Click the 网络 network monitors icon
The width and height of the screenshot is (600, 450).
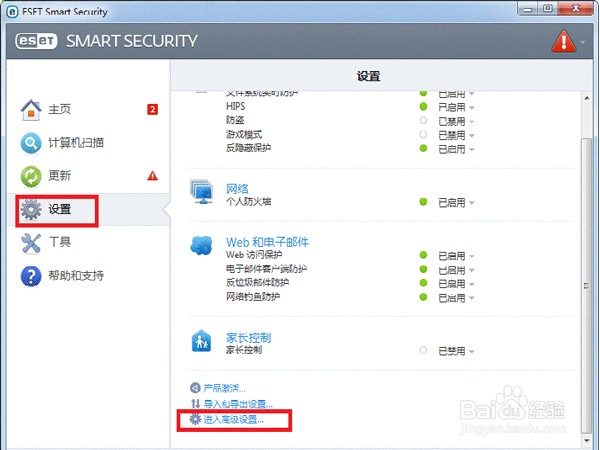(x=201, y=192)
